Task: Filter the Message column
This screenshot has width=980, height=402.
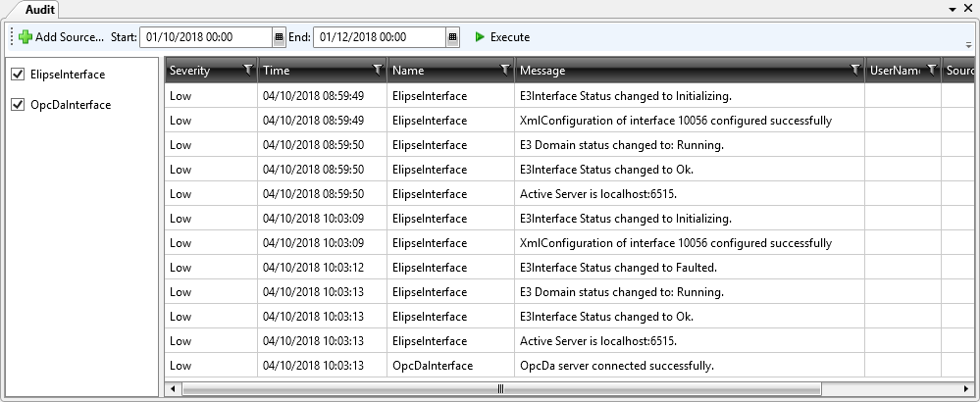Action: coord(855,70)
